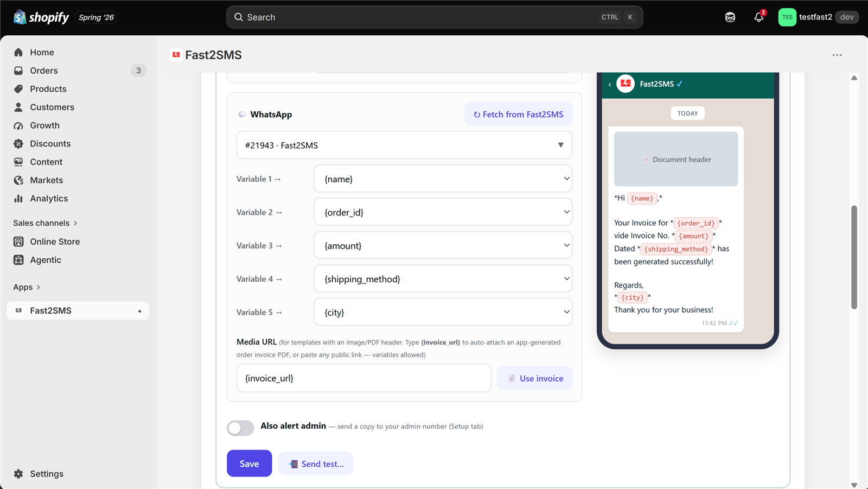
Task: Open the Home icon in sidebar
Action: pos(18,52)
